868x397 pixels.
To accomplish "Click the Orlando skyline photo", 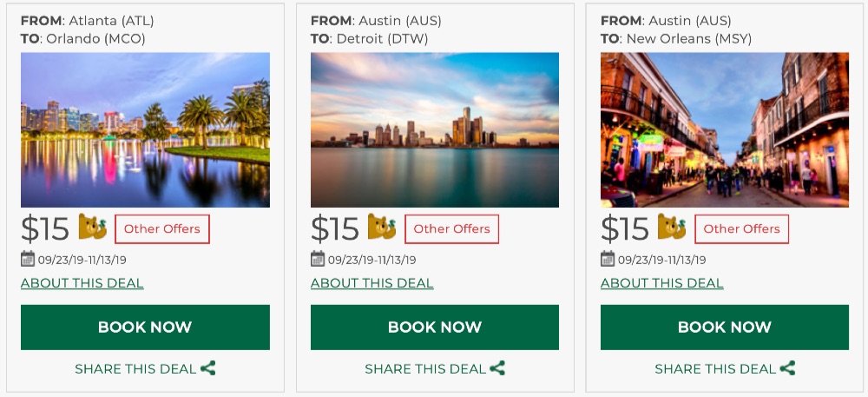I will (145, 130).
